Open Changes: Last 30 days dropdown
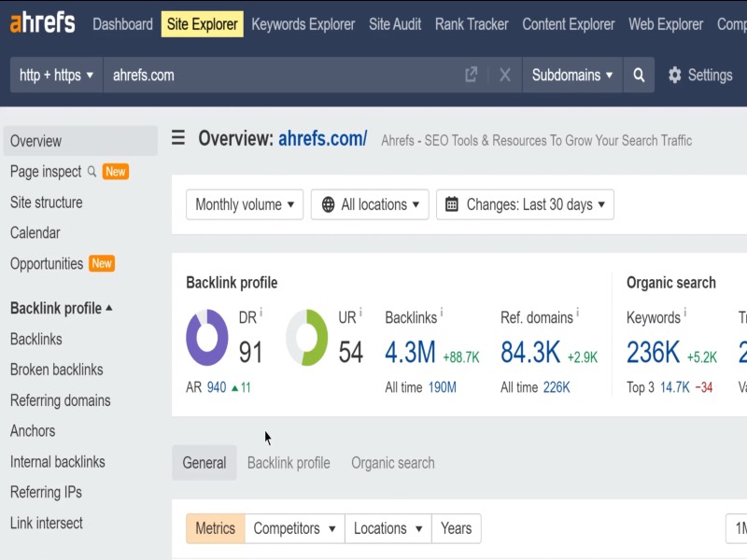Image resolution: width=747 pixels, height=560 pixels. tap(525, 204)
